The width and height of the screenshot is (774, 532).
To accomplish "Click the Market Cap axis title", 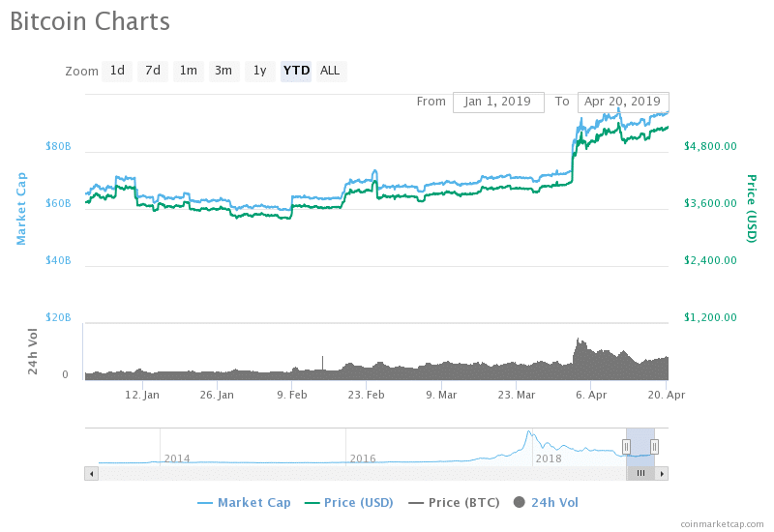I will (20, 209).
